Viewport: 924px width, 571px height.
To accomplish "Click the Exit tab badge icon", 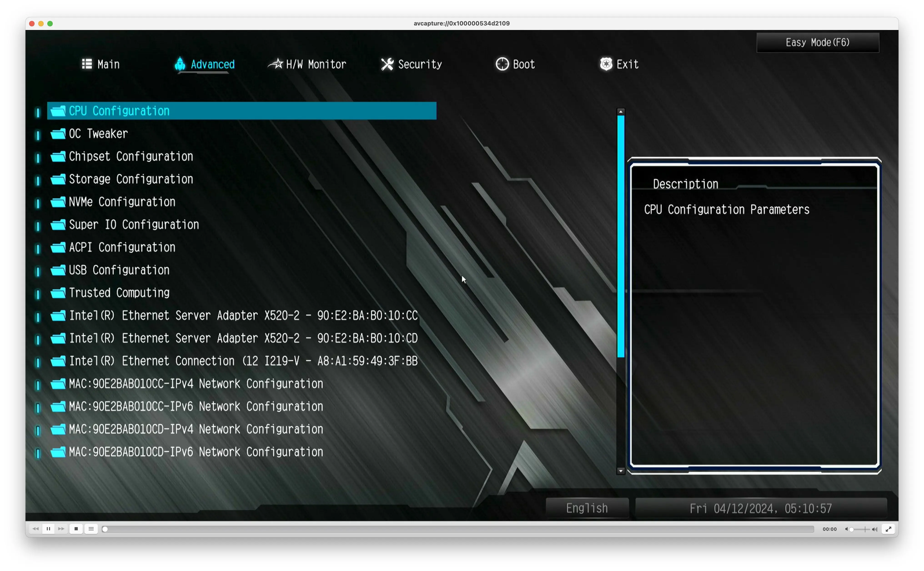I will pyautogui.click(x=606, y=64).
